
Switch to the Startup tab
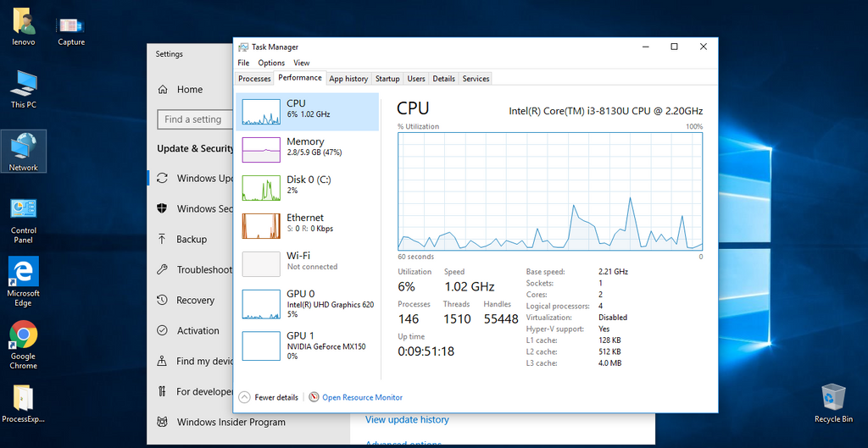pos(387,79)
